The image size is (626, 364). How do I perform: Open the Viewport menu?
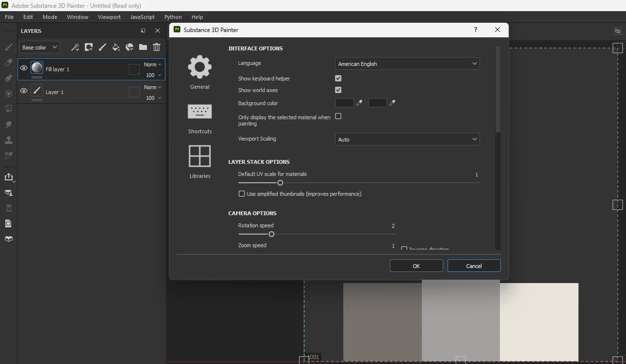click(x=109, y=17)
